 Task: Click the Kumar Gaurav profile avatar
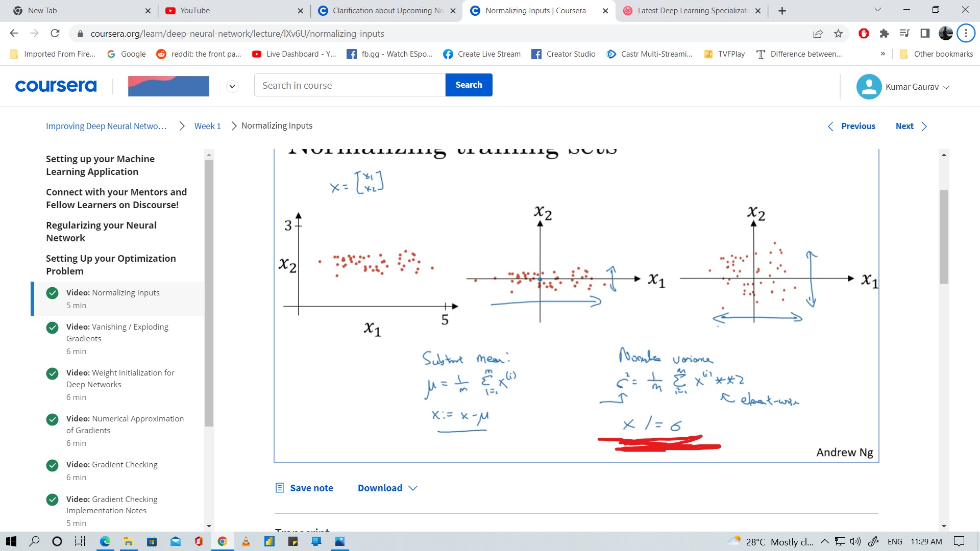click(869, 87)
